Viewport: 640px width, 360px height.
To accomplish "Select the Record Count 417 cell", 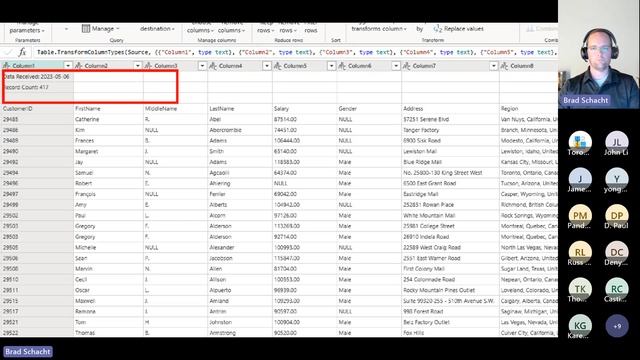I will (x=37, y=87).
